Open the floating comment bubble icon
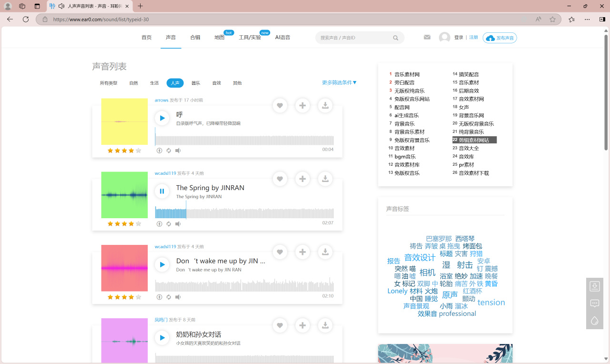Screen dimensions: 610x364 click(595, 303)
